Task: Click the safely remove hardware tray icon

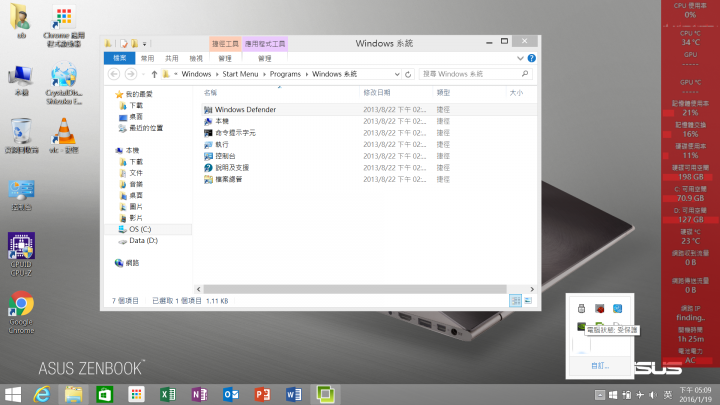Action: [581, 309]
